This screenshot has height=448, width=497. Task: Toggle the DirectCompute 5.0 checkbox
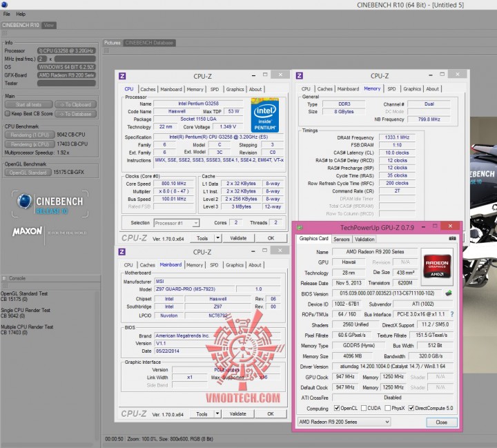point(411,408)
